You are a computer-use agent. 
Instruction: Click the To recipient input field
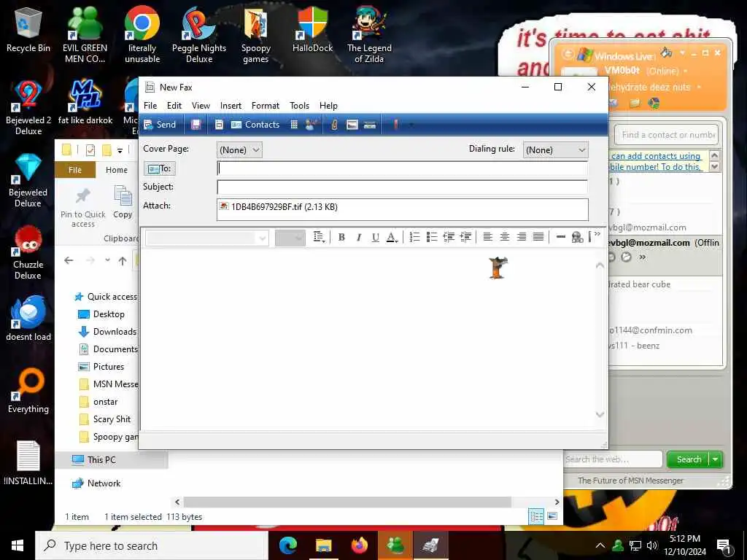(402, 168)
